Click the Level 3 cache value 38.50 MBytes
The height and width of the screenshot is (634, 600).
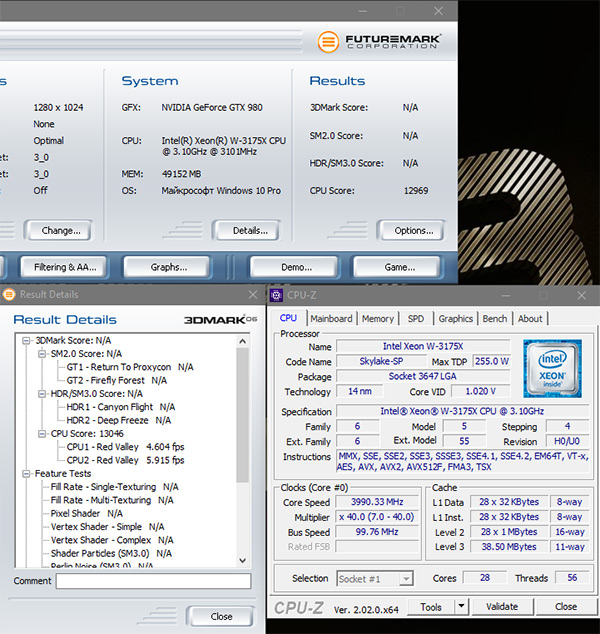coord(509,547)
